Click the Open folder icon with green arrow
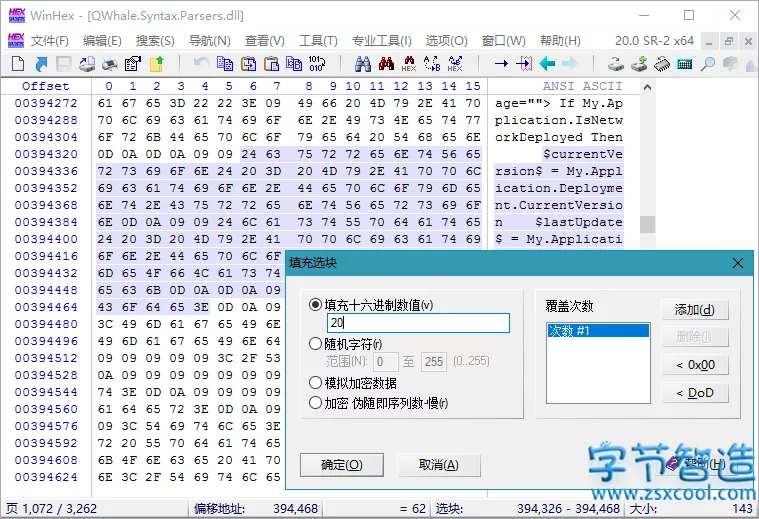Viewport: 759px width, 519px height. click(x=157, y=63)
